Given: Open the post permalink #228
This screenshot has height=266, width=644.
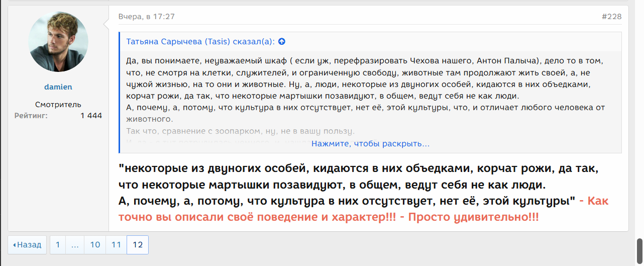Looking at the screenshot, I should [x=611, y=17].
